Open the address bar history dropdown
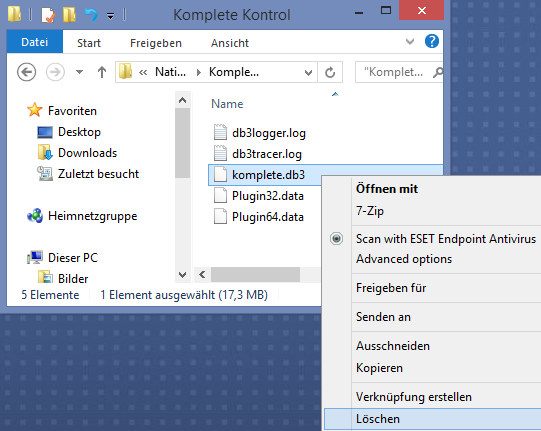The image size is (541, 431). click(308, 72)
